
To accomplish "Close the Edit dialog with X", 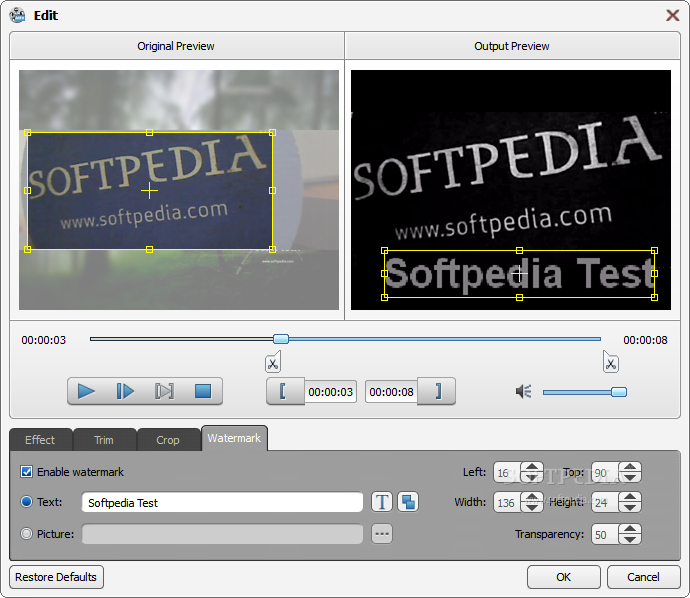I will [x=672, y=15].
